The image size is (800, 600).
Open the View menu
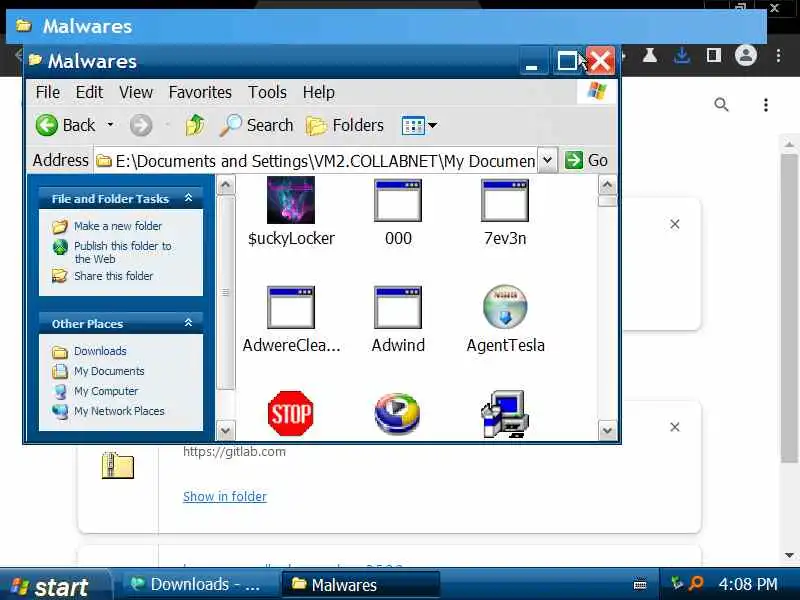[x=136, y=92]
